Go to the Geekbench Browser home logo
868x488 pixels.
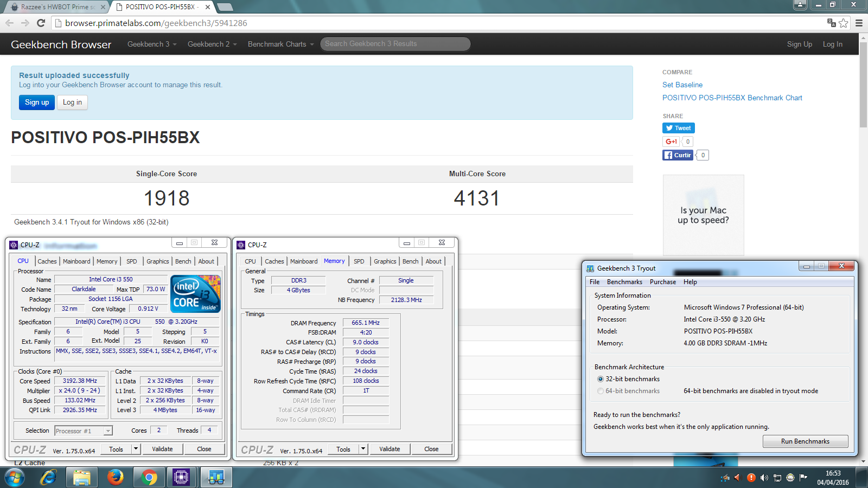61,44
